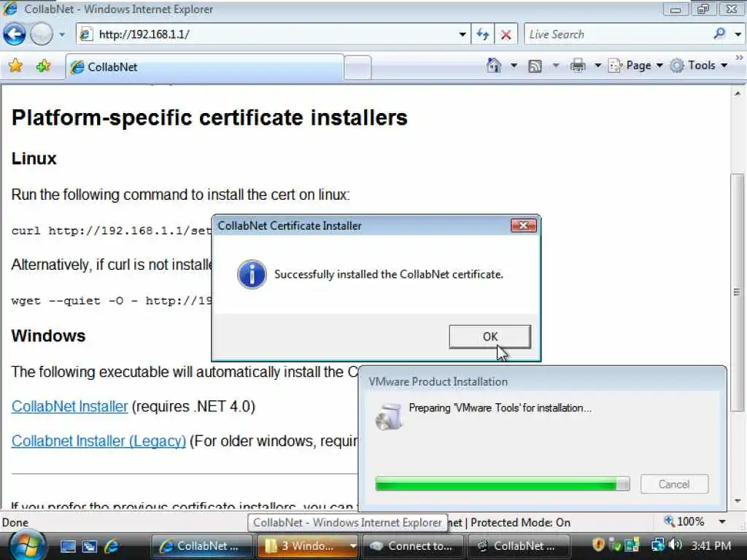Click Switch between windows quick launch icon
The image size is (747, 560).
(x=90, y=546)
